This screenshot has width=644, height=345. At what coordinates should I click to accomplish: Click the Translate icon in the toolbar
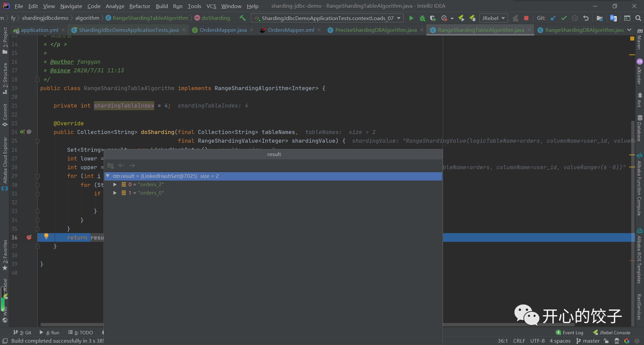coord(613,18)
